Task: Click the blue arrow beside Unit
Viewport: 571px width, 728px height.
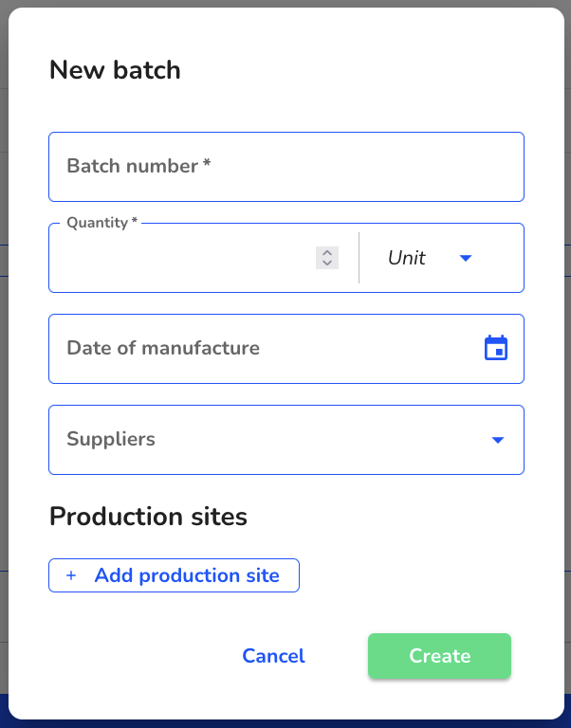Action: click(466, 258)
